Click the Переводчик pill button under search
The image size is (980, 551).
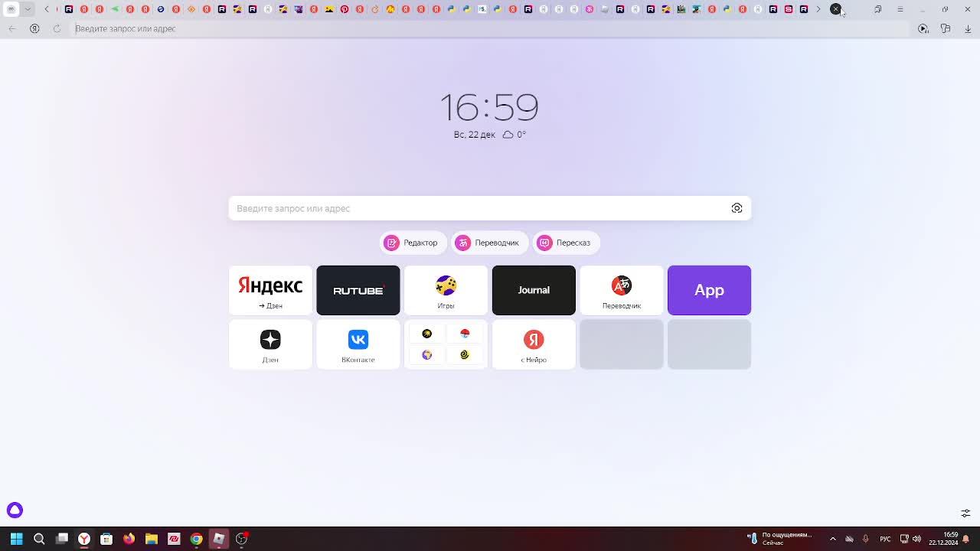[489, 243]
